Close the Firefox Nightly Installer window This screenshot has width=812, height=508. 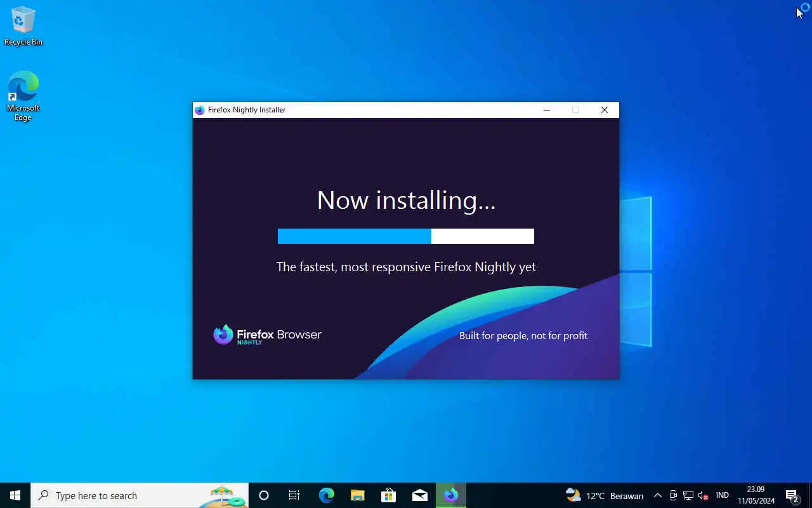coord(605,110)
